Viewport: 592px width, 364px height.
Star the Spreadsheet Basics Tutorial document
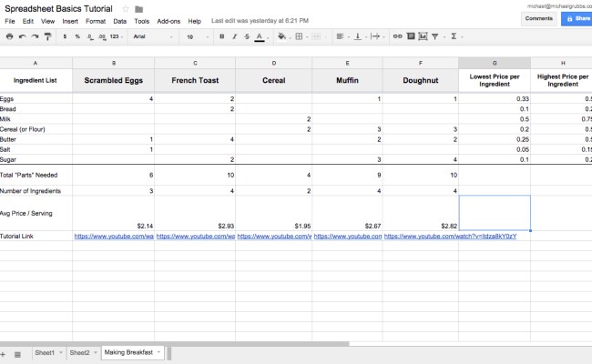tap(126, 9)
